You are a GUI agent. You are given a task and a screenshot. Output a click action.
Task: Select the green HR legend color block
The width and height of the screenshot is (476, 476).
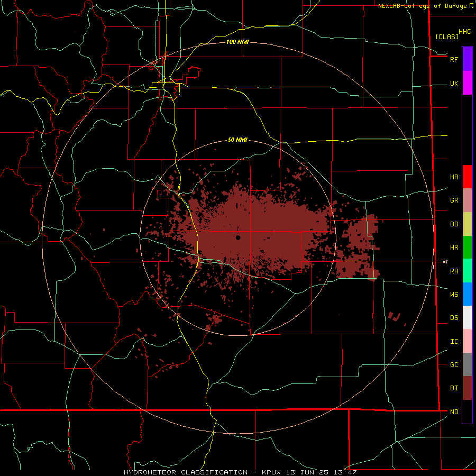[467, 248]
